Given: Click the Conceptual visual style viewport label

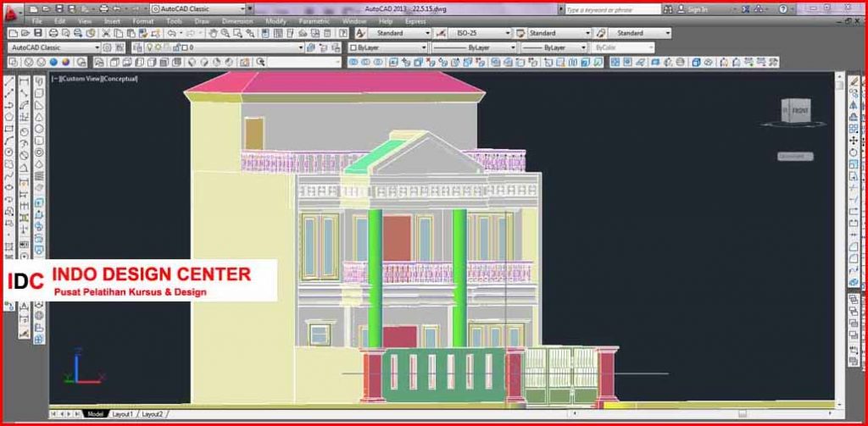Looking at the screenshot, I should click(119, 79).
